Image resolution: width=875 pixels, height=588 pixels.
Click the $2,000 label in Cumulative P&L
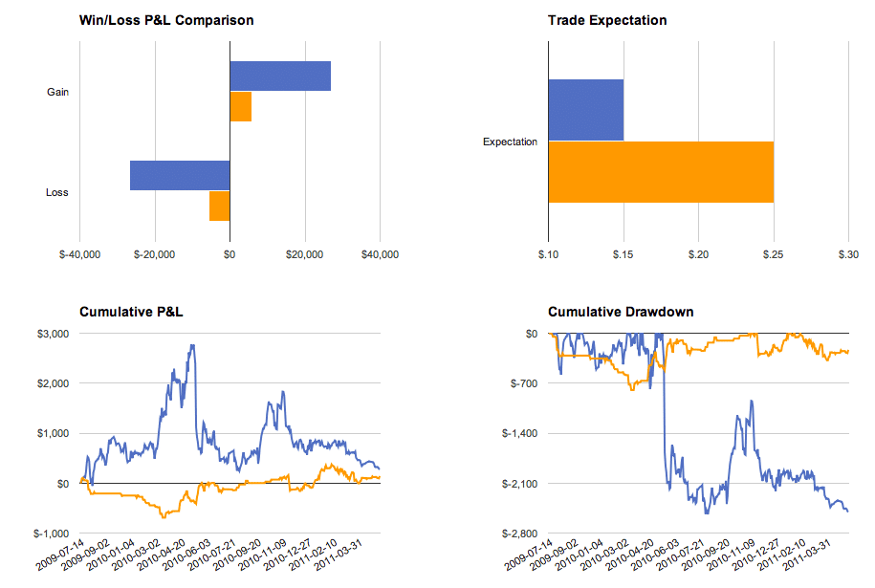click(53, 383)
